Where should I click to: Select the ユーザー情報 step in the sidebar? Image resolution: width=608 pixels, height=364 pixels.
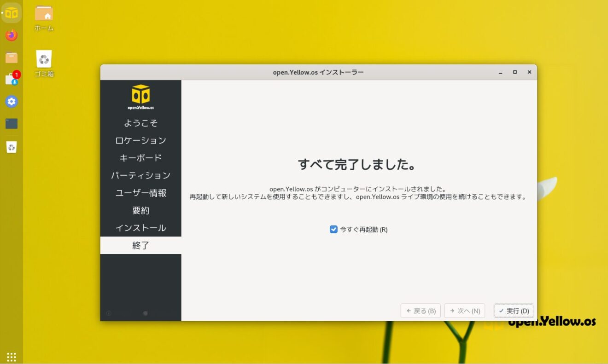pos(140,193)
